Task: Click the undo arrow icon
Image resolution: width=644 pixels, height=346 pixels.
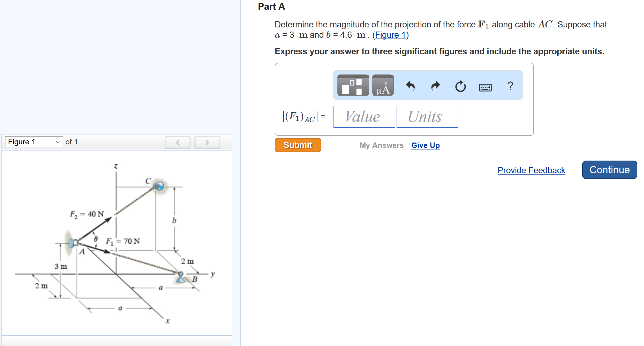Action: tap(410, 86)
